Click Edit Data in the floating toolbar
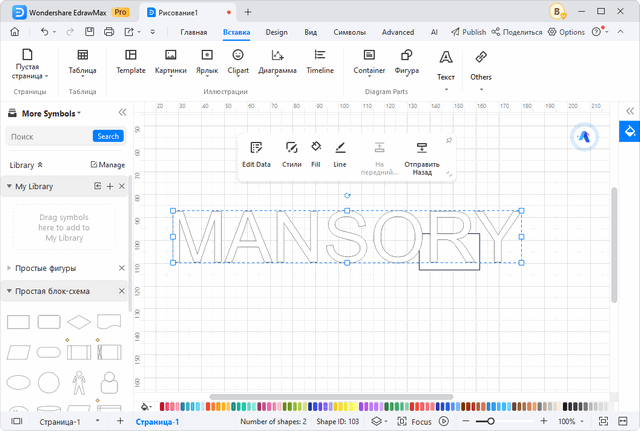The width and height of the screenshot is (640, 431). click(x=256, y=154)
